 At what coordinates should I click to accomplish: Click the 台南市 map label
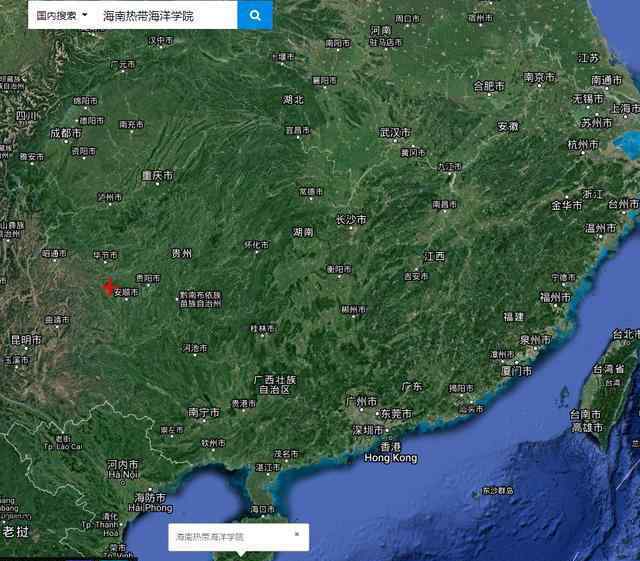pyautogui.click(x=586, y=415)
